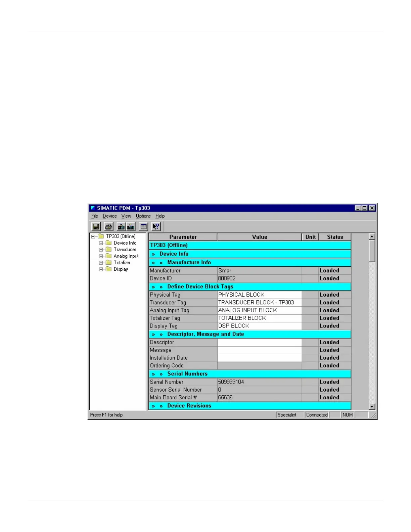Click the empty Descriptor value field

(x=260, y=342)
